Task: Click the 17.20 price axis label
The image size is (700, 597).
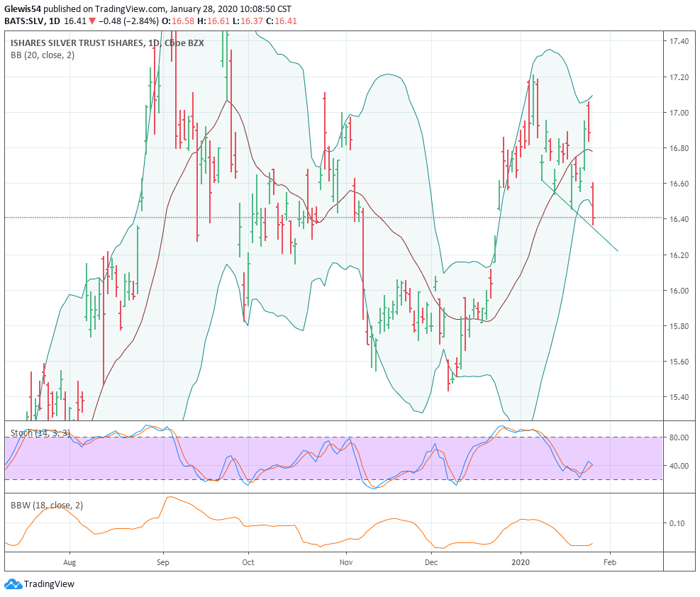Action: pos(679,77)
